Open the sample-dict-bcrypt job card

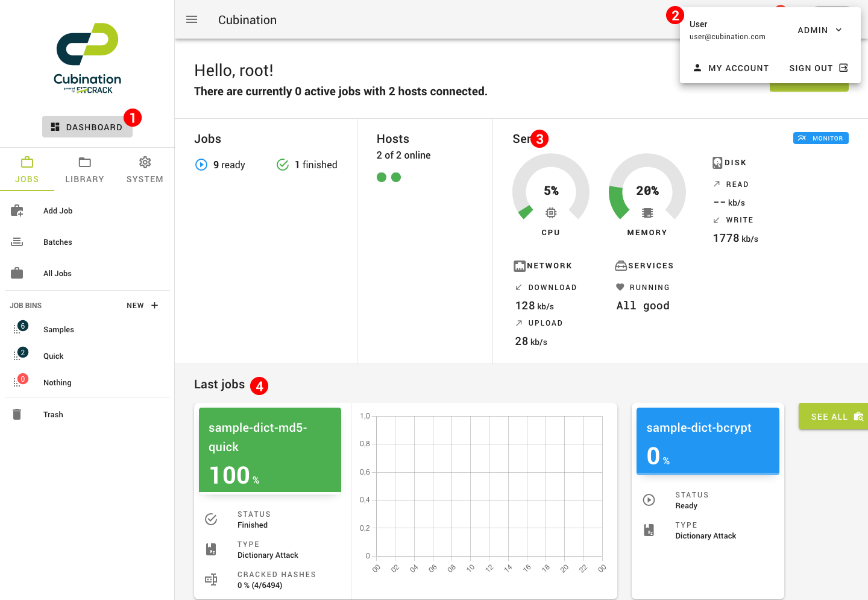pos(708,440)
